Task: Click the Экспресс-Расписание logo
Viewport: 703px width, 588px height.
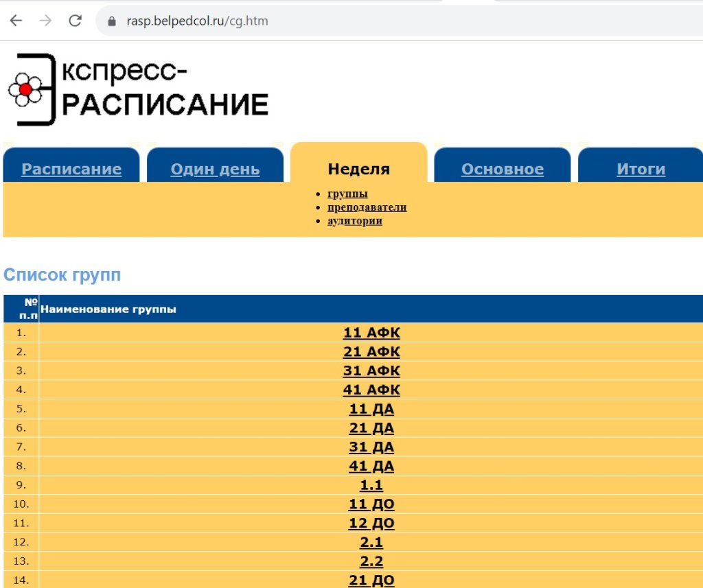Action: coord(138,90)
